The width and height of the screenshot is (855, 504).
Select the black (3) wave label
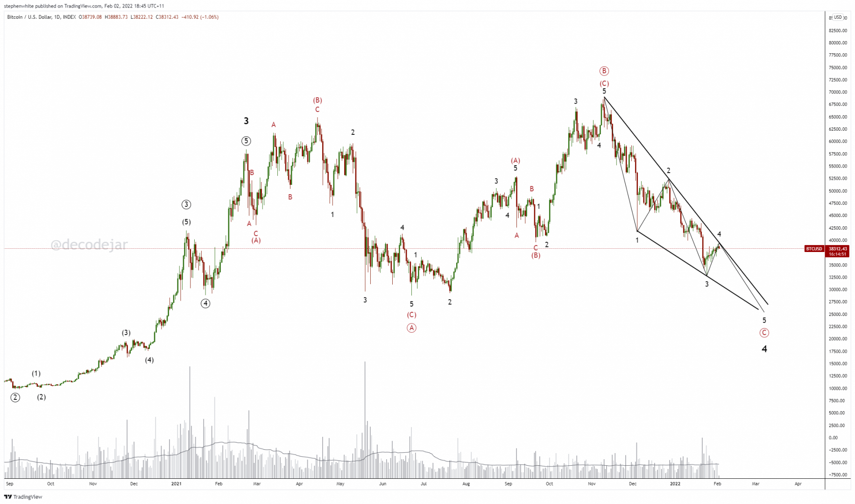click(x=126, y=333)
